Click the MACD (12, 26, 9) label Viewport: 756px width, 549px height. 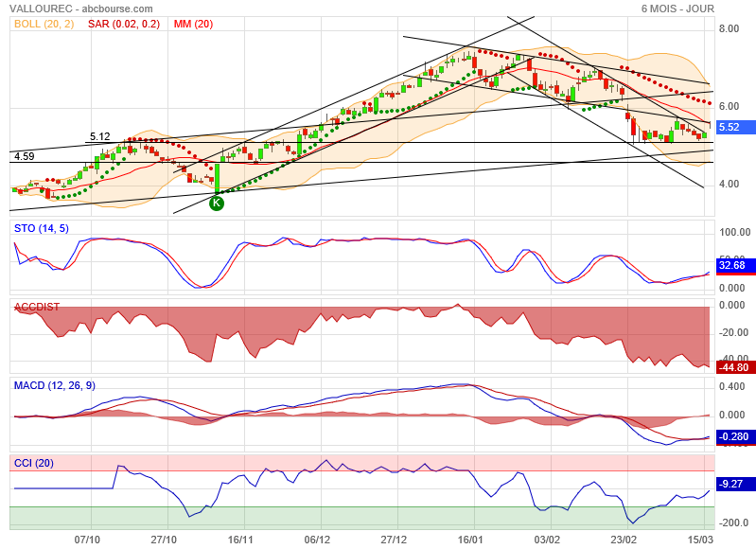point(55,385)
